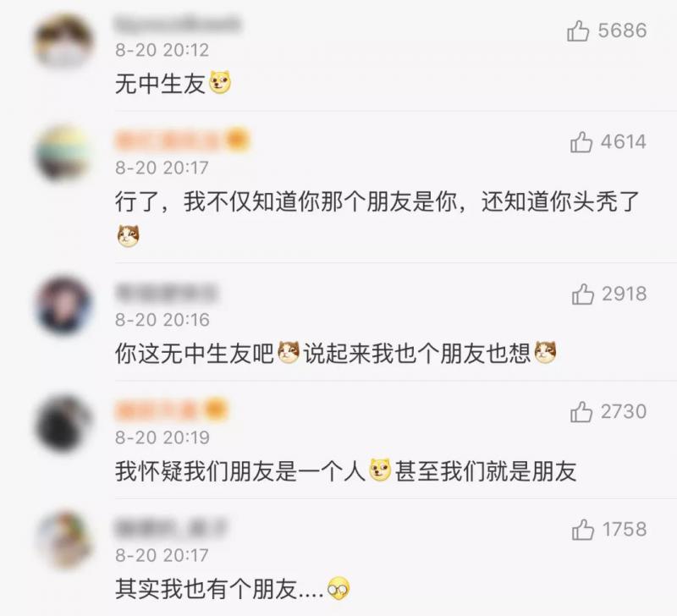
Task: Select the comment 我怀疑我们朋友是一个人
Action: click(240, 471)
